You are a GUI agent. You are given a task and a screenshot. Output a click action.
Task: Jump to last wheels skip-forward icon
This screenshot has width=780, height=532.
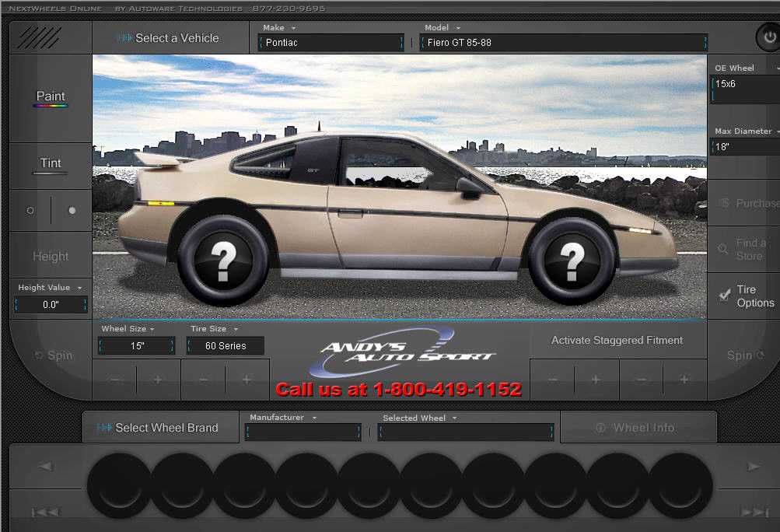tap(754, 512)
